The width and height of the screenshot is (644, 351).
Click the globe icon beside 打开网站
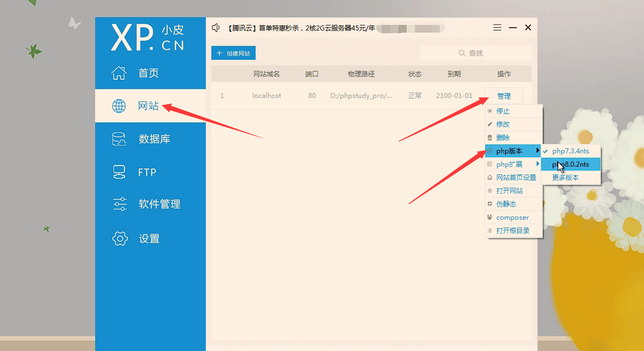[490, 190]
